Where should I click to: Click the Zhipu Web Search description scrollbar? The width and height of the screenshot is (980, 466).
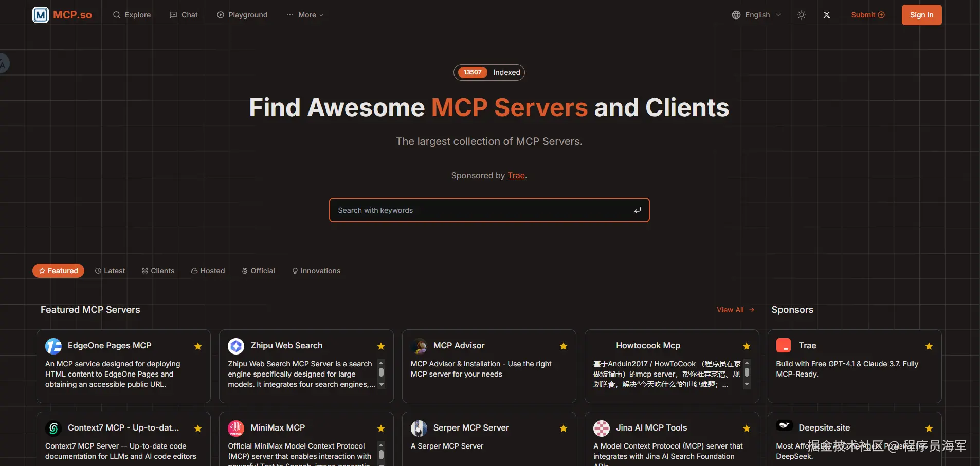[381, 374]
